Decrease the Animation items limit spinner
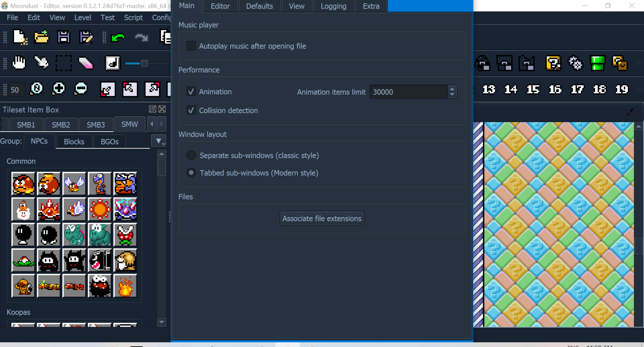 pyautogui.click(x=452, y=95)
